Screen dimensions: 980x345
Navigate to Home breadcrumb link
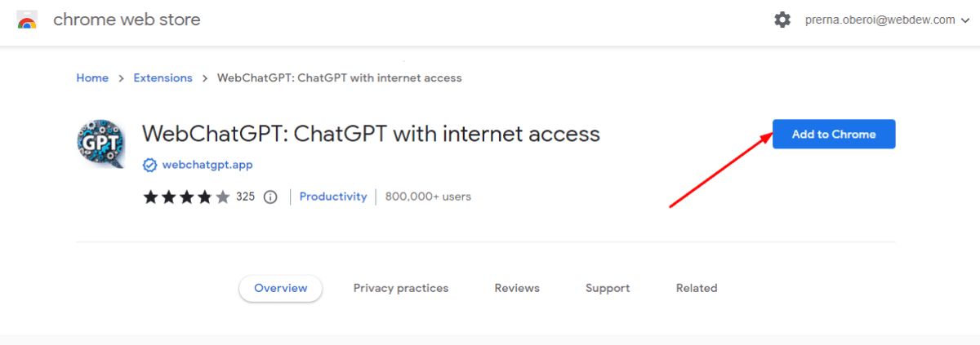click(92, 78)
